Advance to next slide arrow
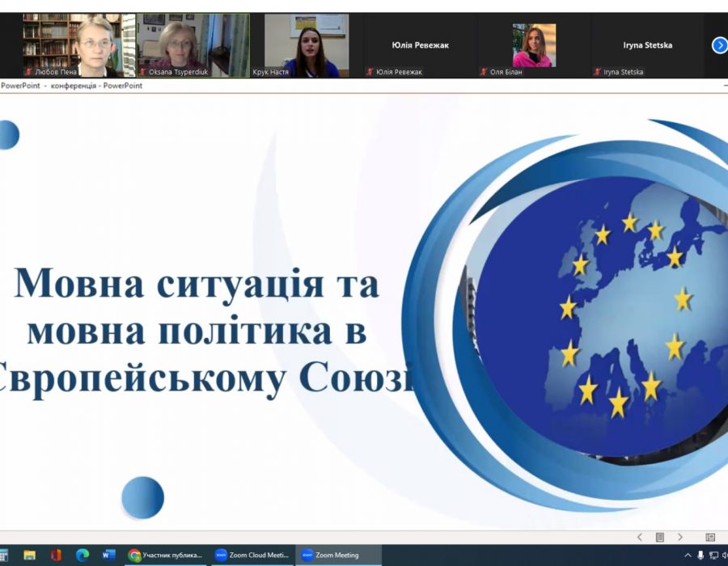728x566 pixels. 680,537
